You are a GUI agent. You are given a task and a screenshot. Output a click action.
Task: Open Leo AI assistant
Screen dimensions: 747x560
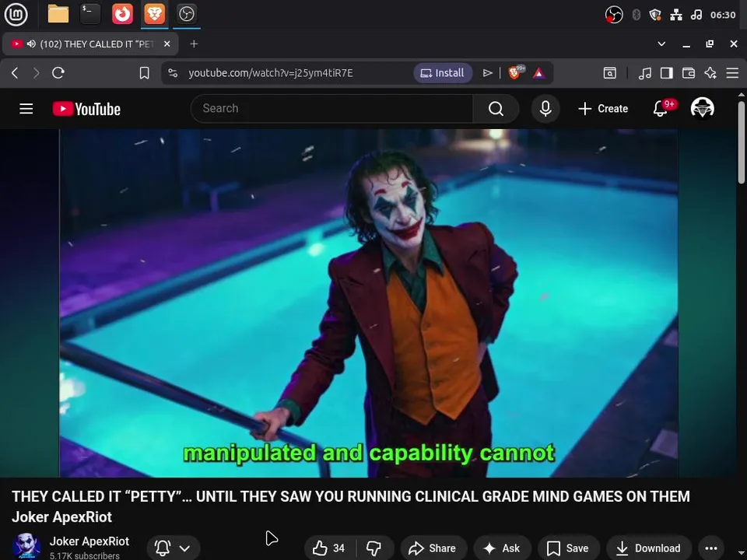click(x=710, y=73)
